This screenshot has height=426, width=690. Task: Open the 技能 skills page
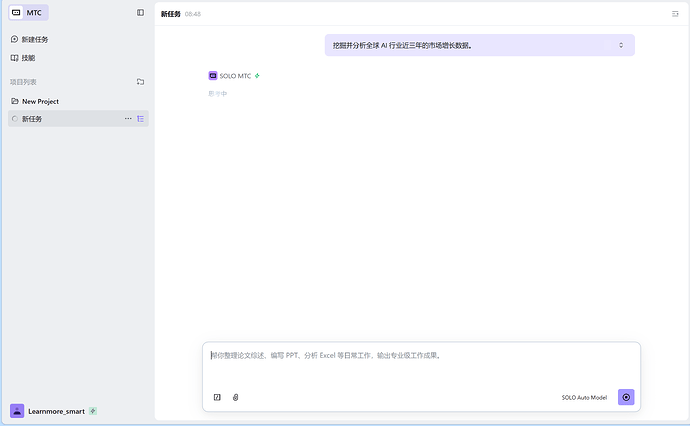tap(28, 58)
